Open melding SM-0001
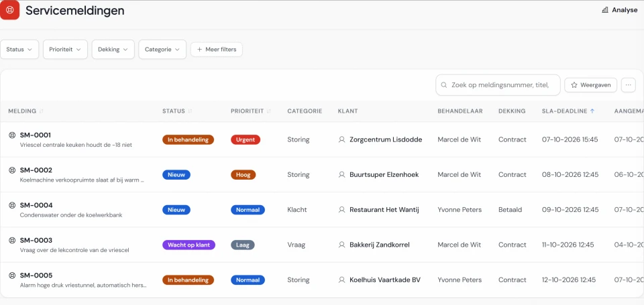The width and height of the screenshot is (644, 305). 36,135
